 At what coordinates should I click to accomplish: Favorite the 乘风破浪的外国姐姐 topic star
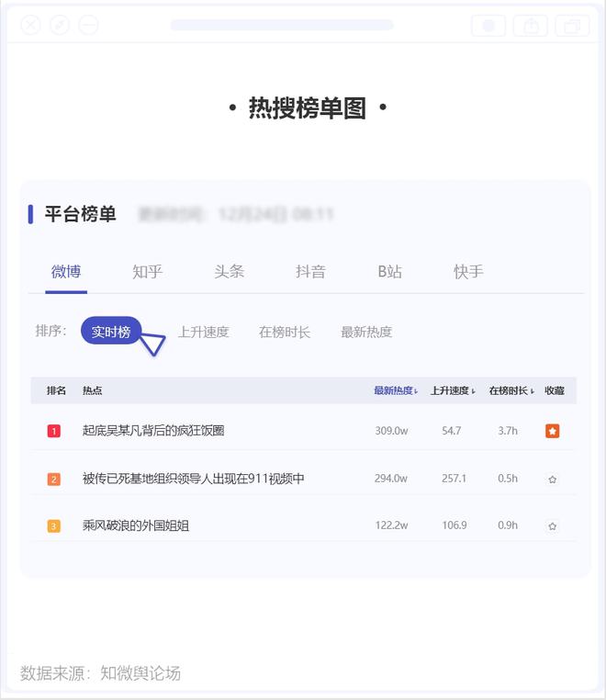point(553,525)
